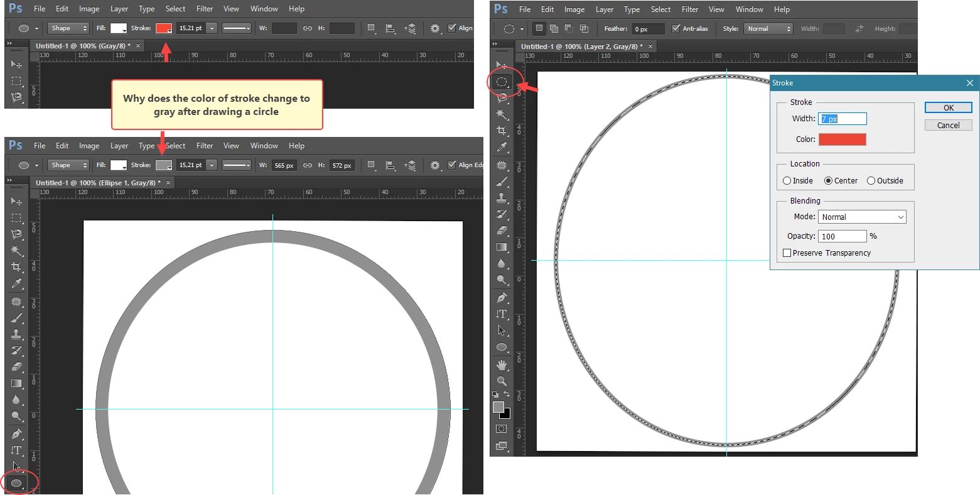This screenshot has width=980, height=495.
Task: Select Move tool in Ellipse 1 window
Action: pos(17,202)
